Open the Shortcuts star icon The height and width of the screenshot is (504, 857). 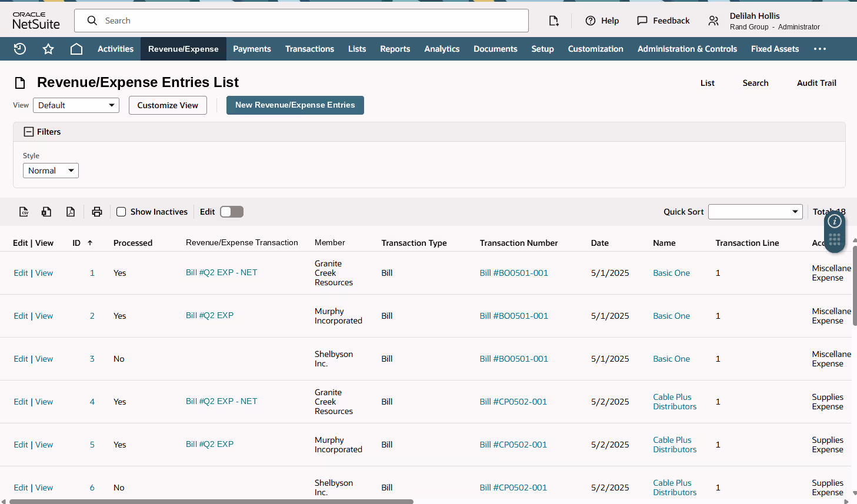[x=48, y=49]
